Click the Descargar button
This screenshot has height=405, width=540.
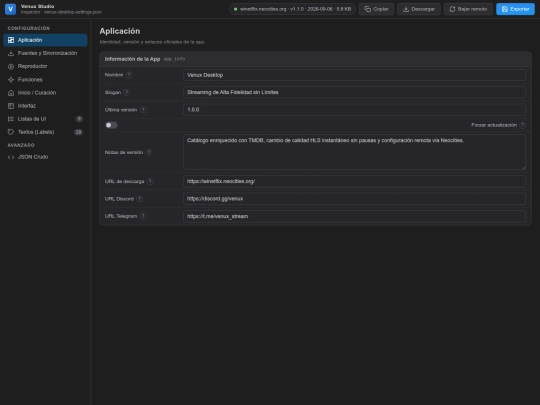(419, 9)
